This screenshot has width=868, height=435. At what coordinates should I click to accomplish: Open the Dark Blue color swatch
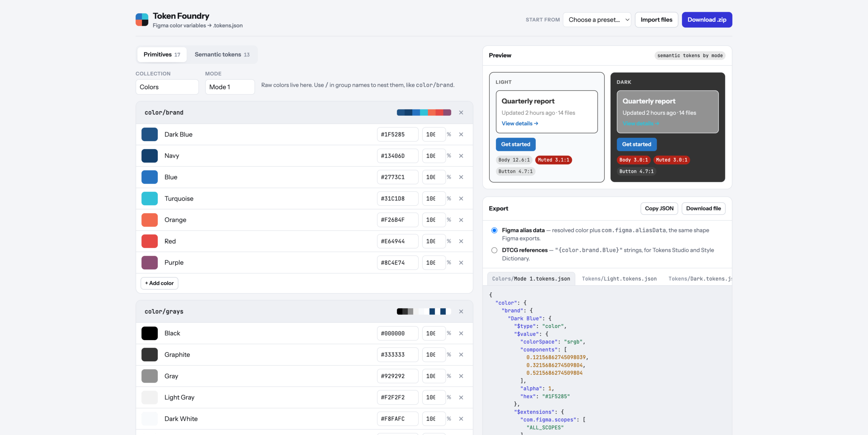coord(150,134)
